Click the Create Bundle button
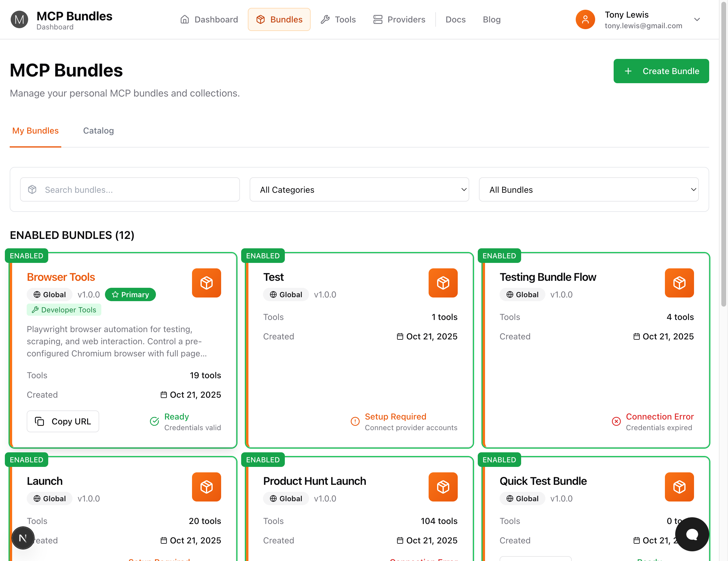 [661, 71]
